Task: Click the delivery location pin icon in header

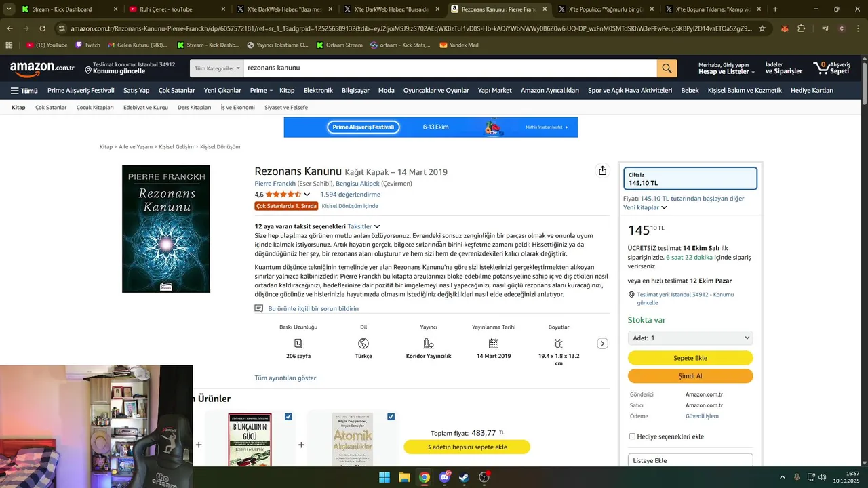Action: click(x=88, y=69)
